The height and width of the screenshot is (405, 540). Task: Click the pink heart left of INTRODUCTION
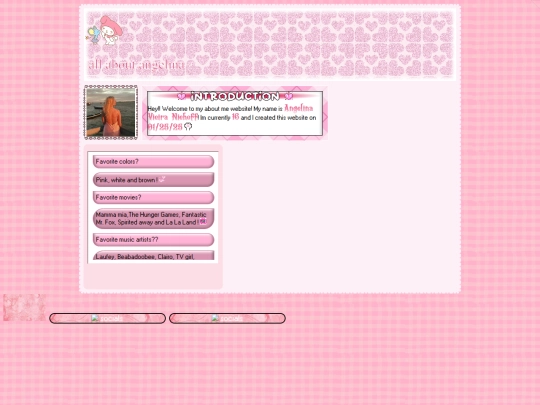click(x=181, y=96)
